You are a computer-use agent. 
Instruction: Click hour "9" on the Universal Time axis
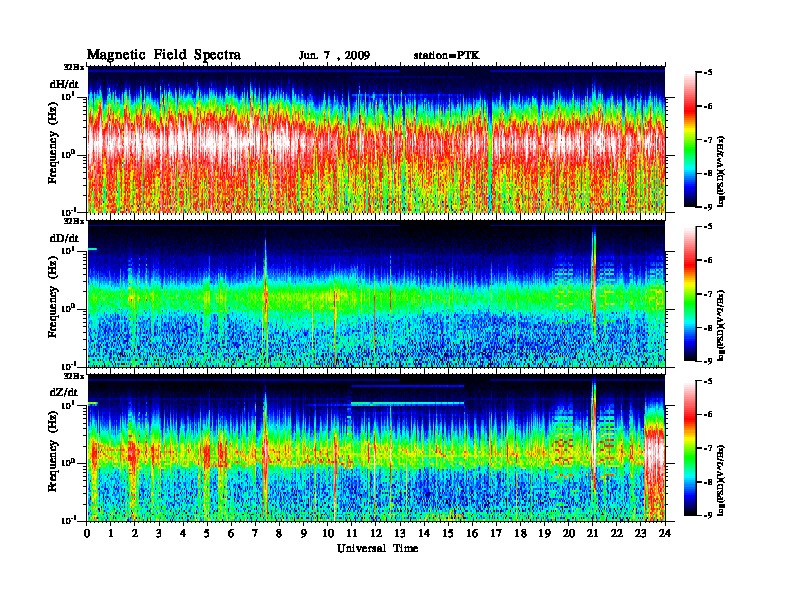tap(304, 533)
